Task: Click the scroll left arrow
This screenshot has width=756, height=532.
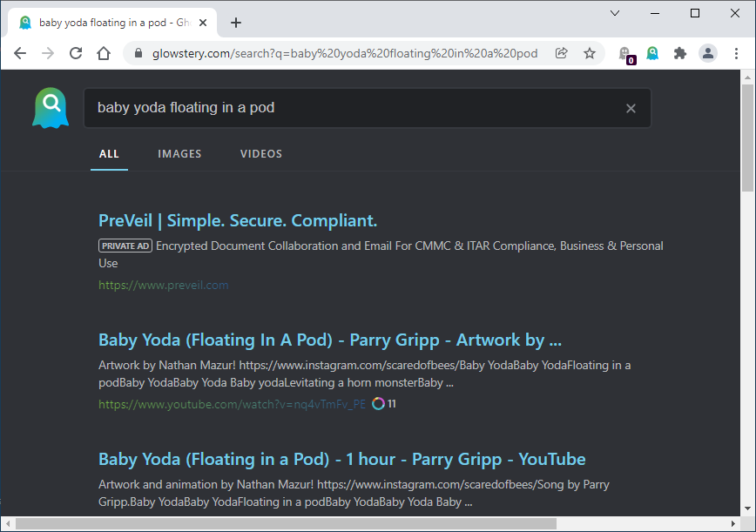Action: (8, 523)
